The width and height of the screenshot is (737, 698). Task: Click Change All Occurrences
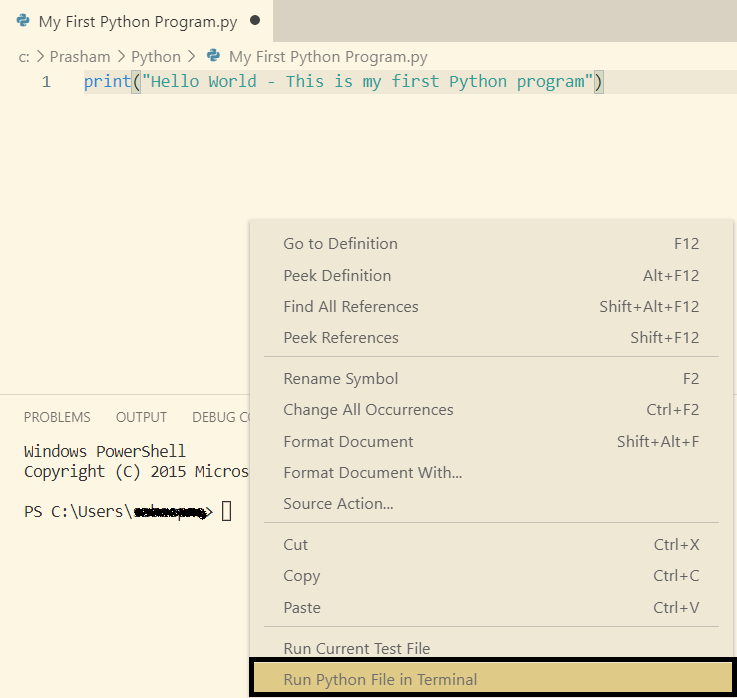368,410
